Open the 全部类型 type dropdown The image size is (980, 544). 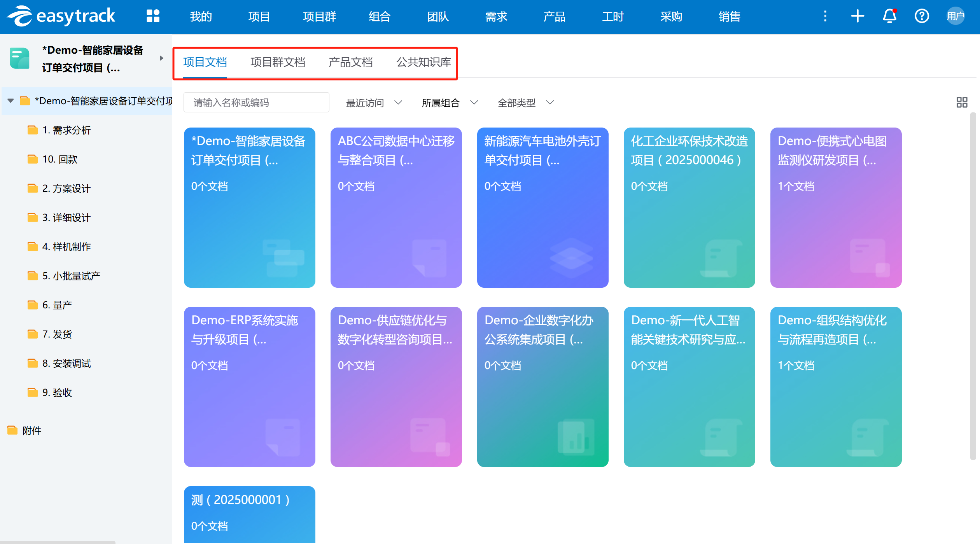525,103
